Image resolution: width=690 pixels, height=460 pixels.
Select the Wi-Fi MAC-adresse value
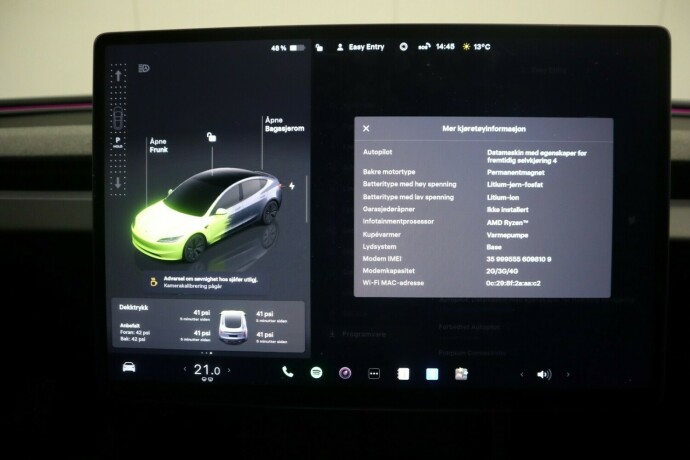(513, 283)
